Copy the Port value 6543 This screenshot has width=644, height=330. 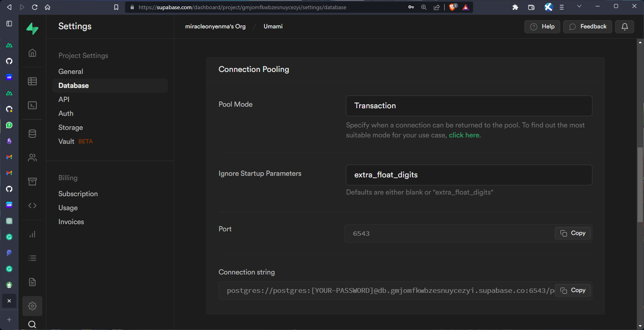572,233
